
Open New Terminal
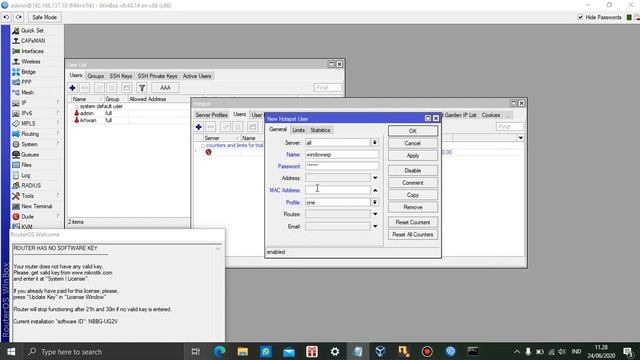tap(36, 206)
